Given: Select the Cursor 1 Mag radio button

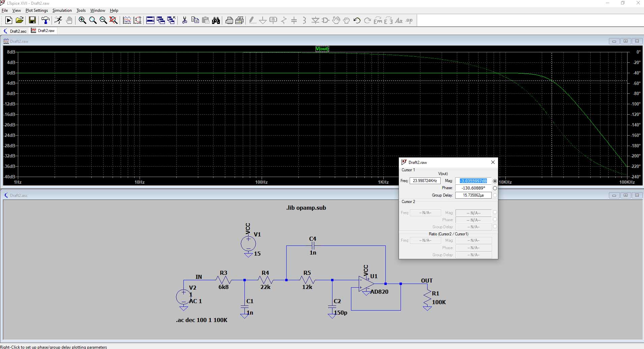Looking at the screenshot, I should [495, 181].
